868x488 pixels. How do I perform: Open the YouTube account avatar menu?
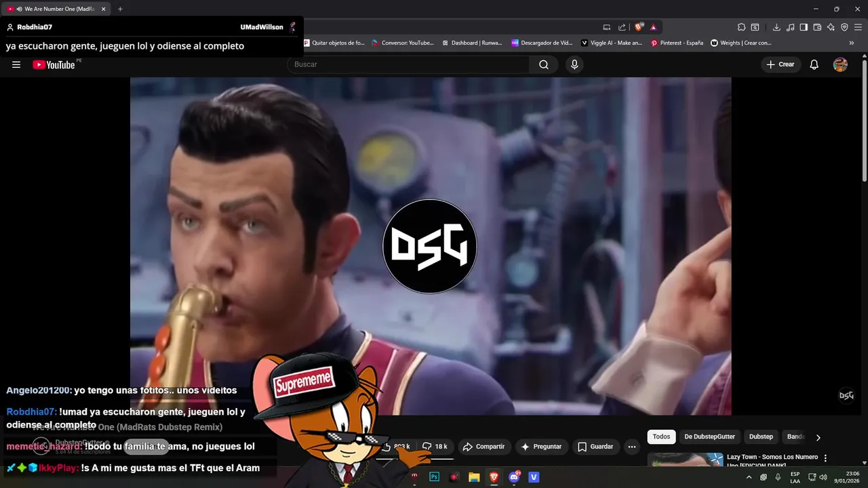840,64
